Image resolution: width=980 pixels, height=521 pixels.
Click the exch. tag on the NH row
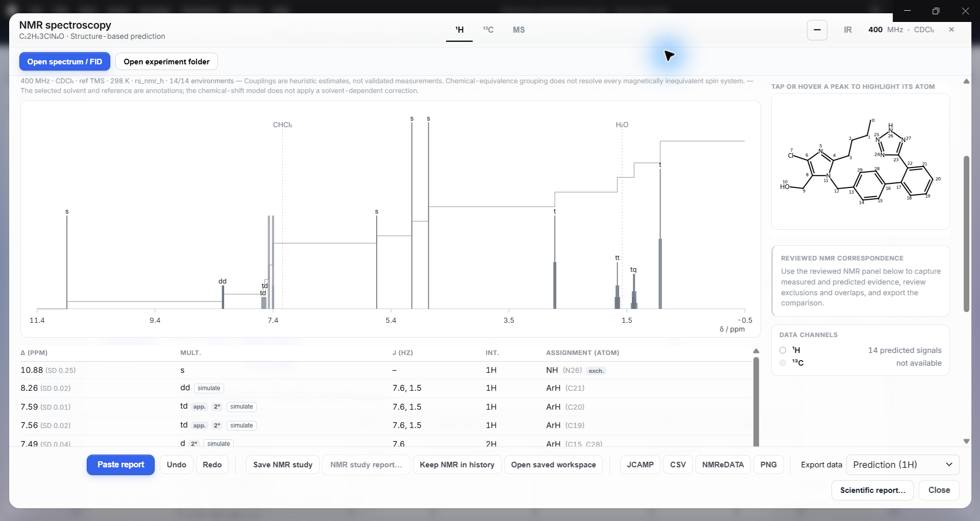596,371
